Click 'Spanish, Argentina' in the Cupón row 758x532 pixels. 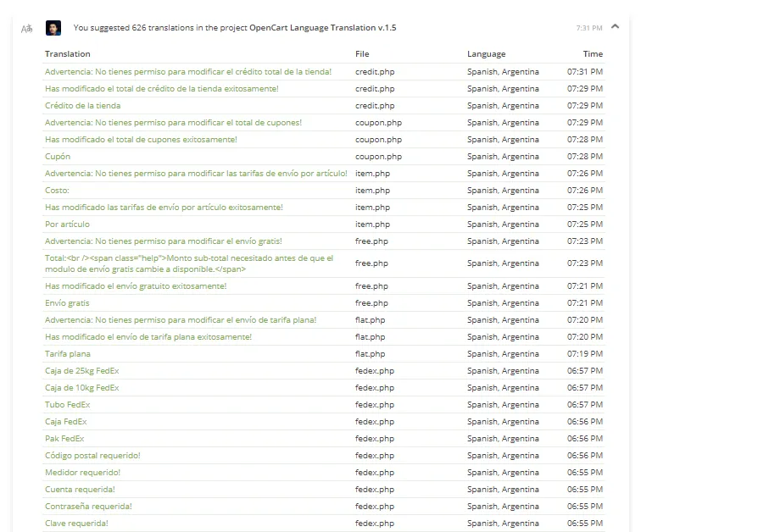[503, 157]
